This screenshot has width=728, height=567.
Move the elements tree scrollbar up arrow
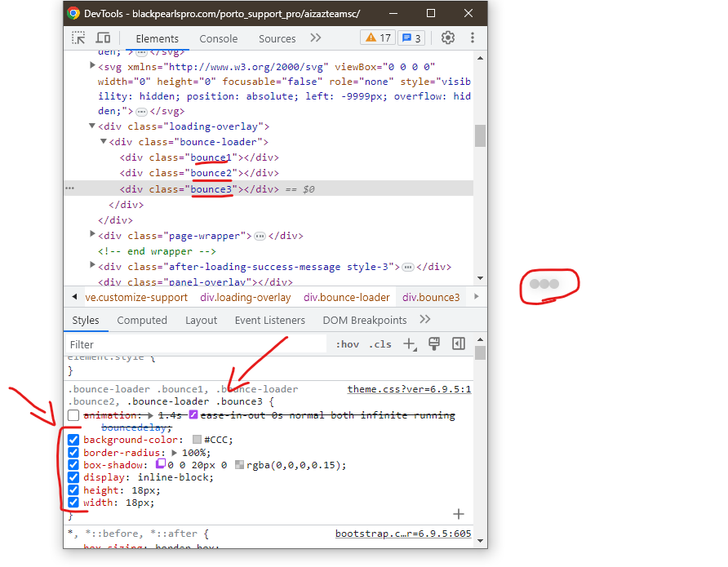(480, 59)
